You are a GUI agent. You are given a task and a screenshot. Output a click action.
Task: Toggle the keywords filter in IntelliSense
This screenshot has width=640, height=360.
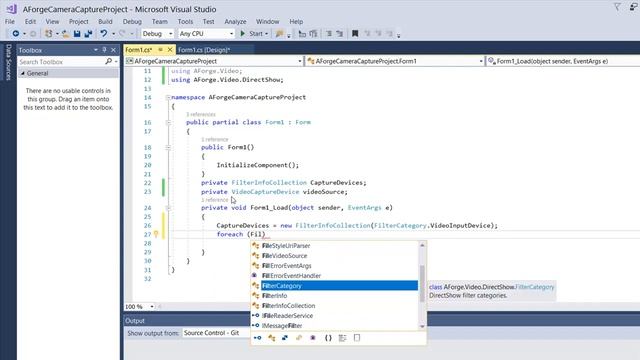342,338
